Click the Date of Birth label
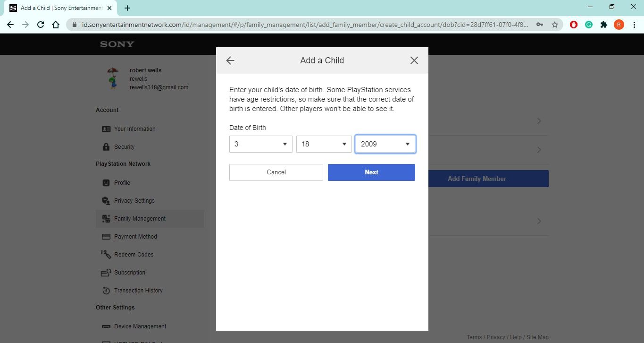This screenshot has width=644, height=343. point(248,128)
